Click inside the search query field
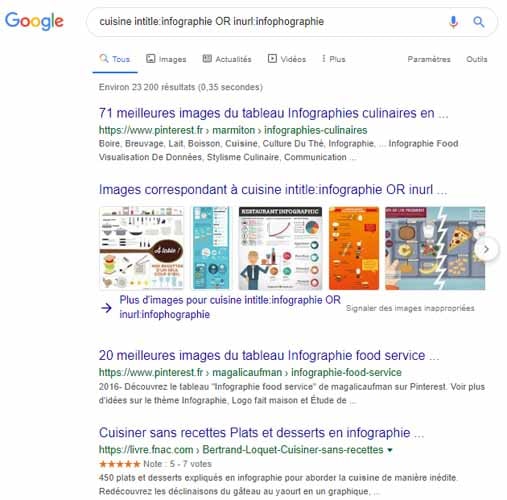Screen dimensions: 507x500 267,22
